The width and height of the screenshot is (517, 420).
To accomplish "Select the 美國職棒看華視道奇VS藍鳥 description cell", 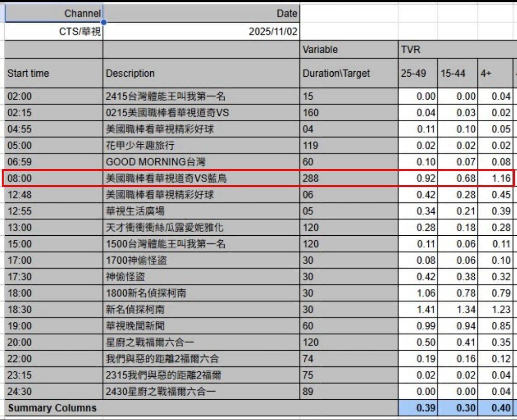I will [201, 178].
